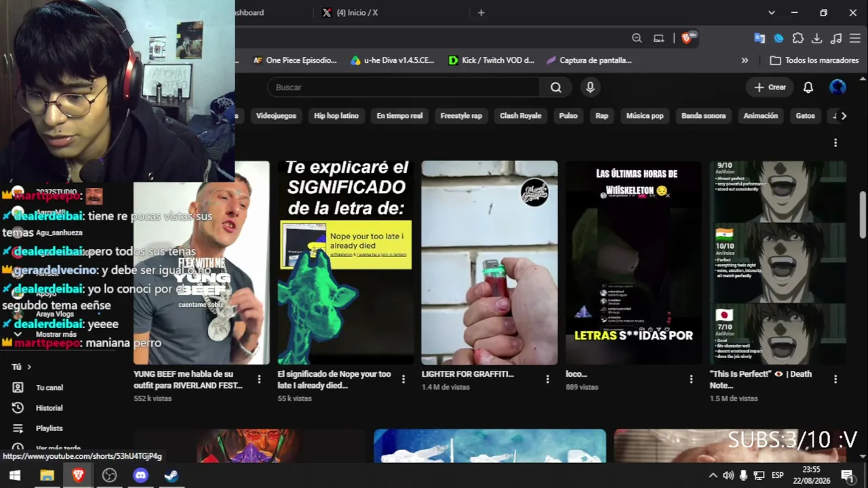Show hidden system tray icons

pos(713,475)
